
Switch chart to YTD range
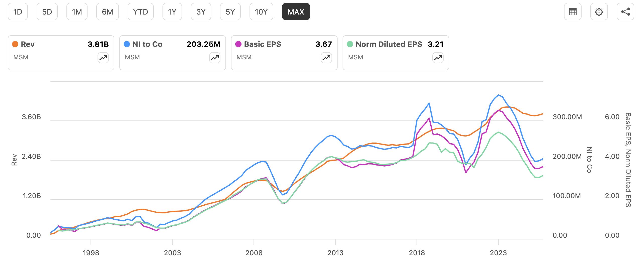click(140, 12)
